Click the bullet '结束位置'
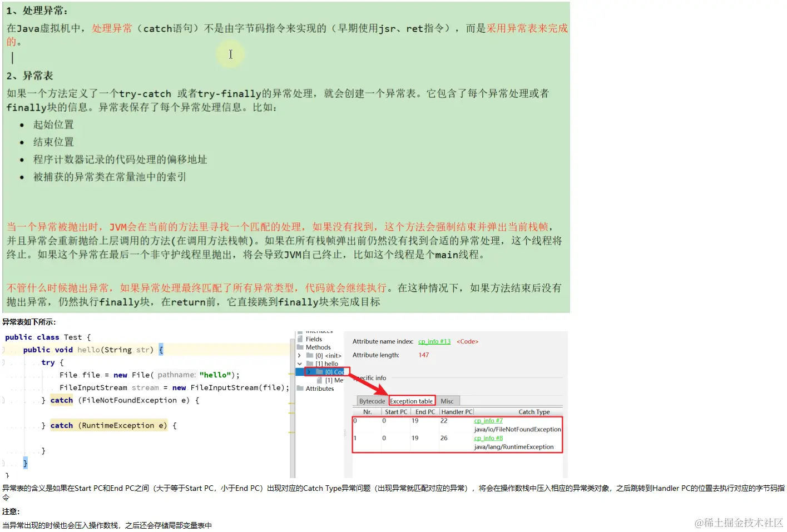This screenshot has width=787, height=532. 53,142
